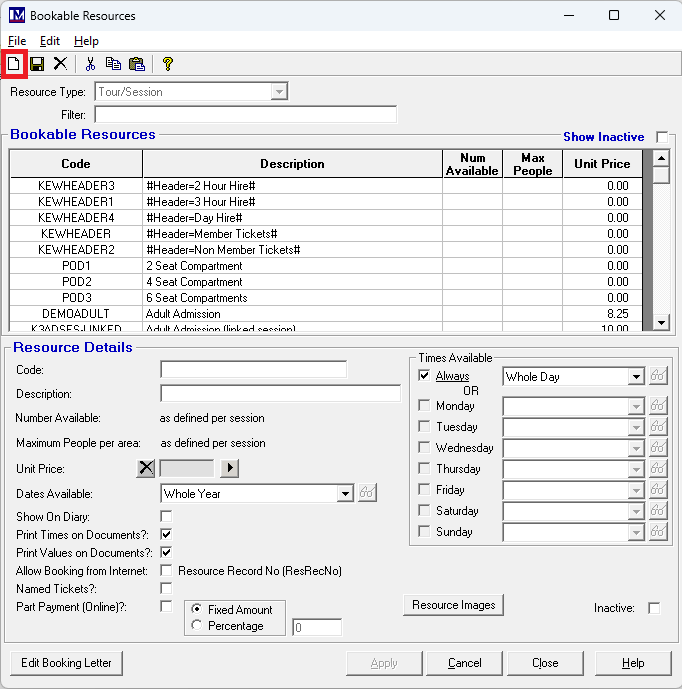Select the DEMOADULT row in the list
The height and width of the screenshot is (691, 682).
[x=326, y=314]
